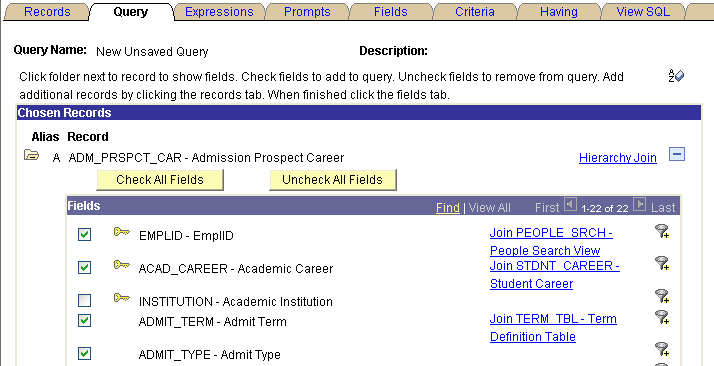Click the EMPLID key field icon
This screenshot has width=714, height=366.
click(x=122, y=232)
